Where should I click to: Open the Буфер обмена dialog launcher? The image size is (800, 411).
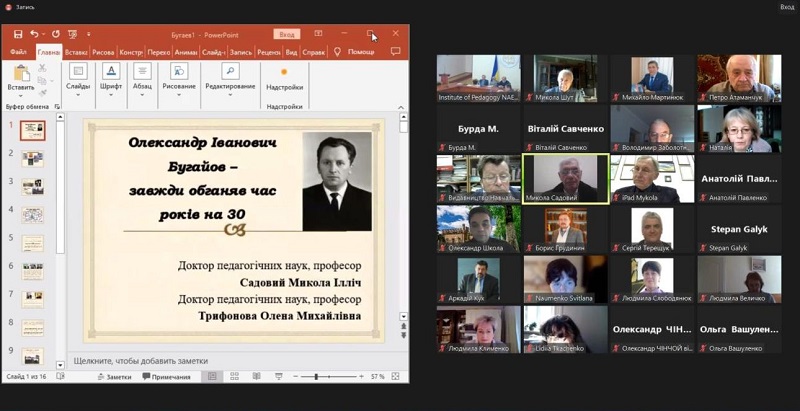57,107
